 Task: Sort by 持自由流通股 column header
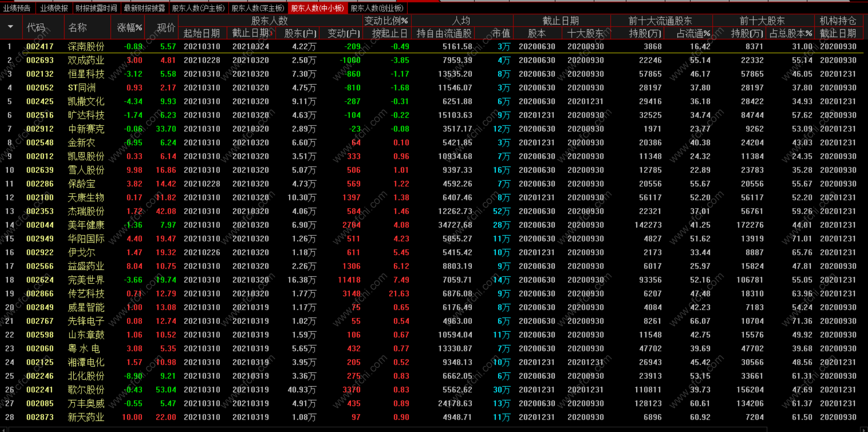click(444, 33)
